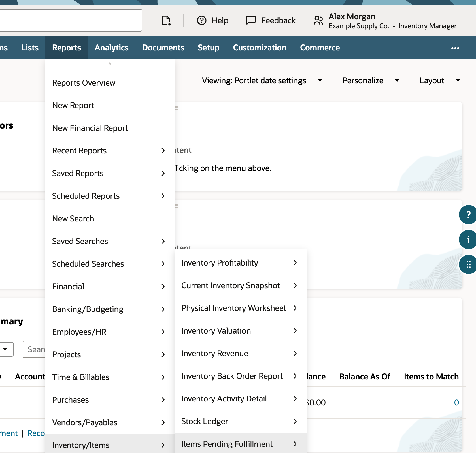
Task: Open the Lists menu
Action: tap(30, 48)
